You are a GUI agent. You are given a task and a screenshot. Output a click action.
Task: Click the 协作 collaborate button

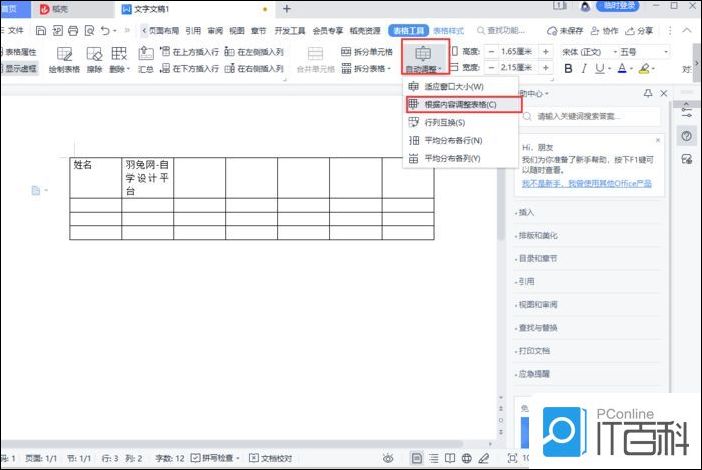click(604, 30)
